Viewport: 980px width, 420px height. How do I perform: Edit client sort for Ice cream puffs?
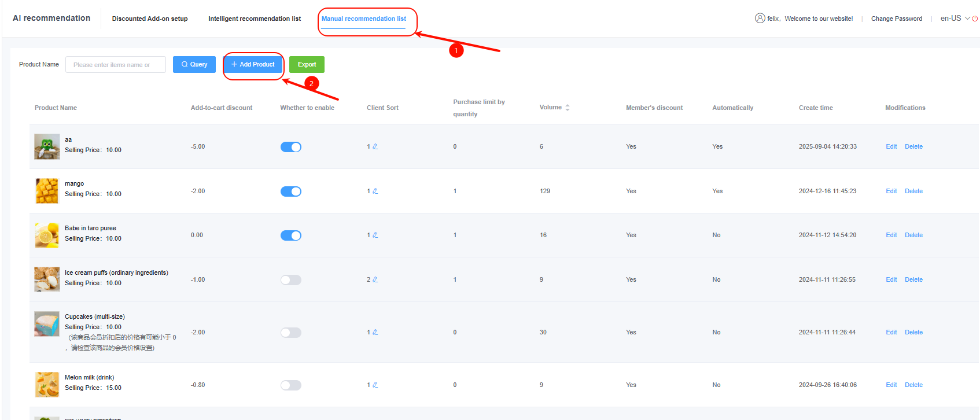(x=375, y=279)
